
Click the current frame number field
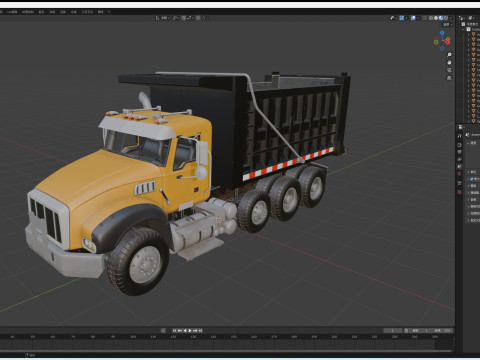(393, 331)
